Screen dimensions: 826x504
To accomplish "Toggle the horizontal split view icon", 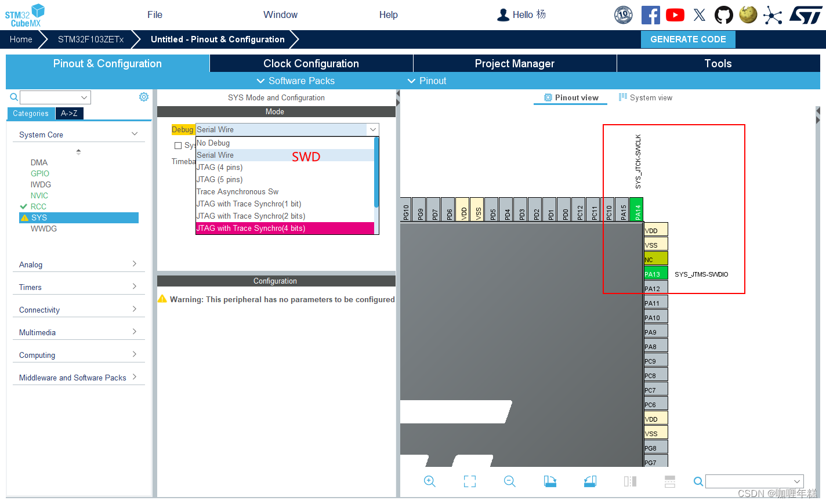I will [x=670, y=481].
